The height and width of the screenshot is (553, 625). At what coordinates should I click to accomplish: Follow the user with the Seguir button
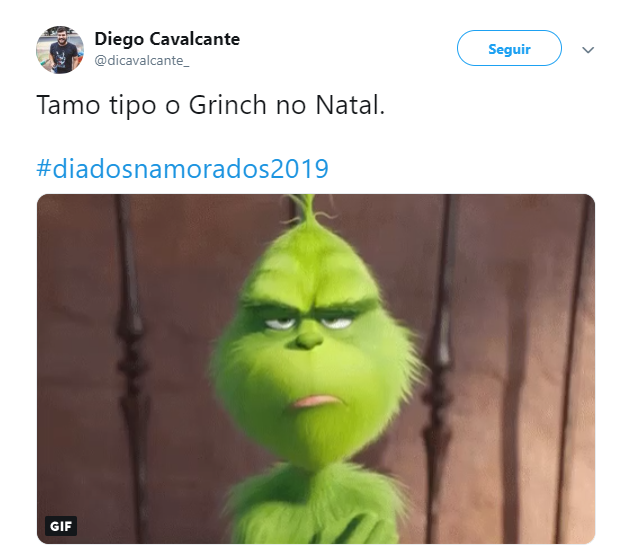509,48
